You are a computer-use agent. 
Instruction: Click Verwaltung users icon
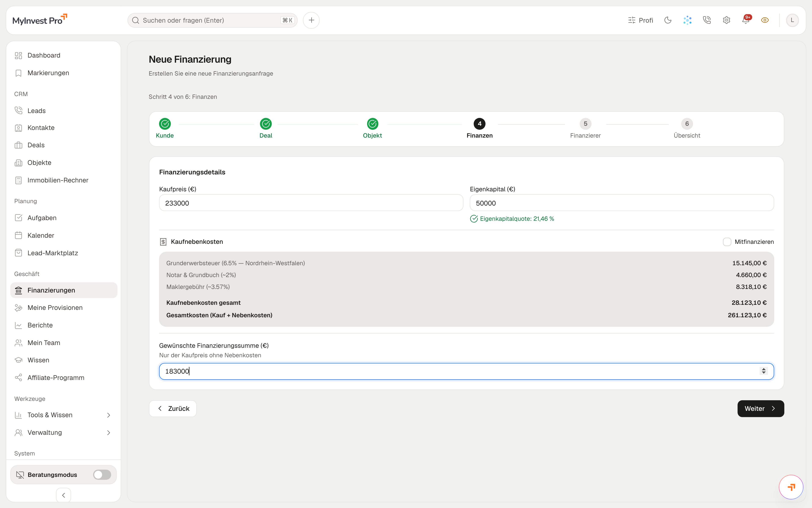(x=18, y=433)
